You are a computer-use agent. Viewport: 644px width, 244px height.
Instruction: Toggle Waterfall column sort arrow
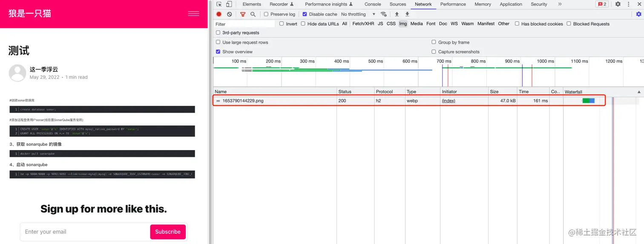click(x=639, y=92)
